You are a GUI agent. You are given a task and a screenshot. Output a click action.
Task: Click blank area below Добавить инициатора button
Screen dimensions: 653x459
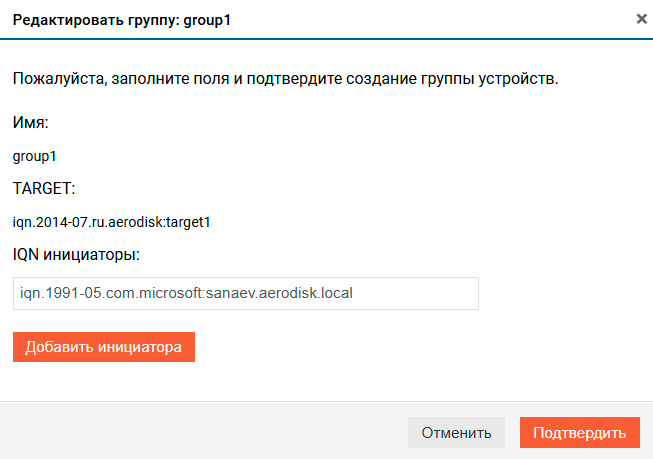pyautogui.click(x=104, y=381)
